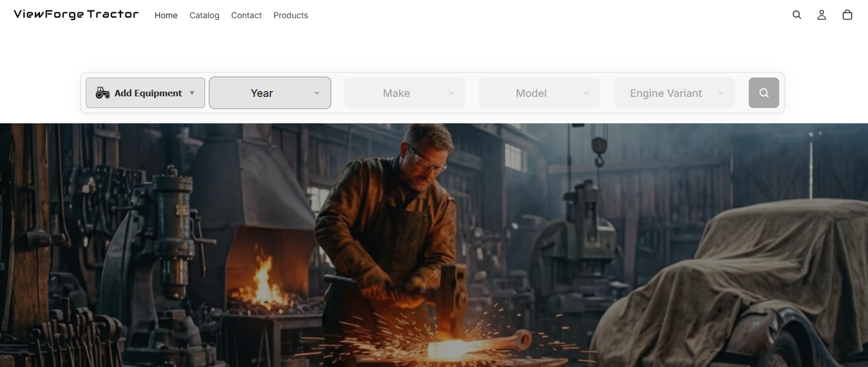Open the Model dropdown
The width and height of the screenshot is (868, 367).
(x=539, y=93)
